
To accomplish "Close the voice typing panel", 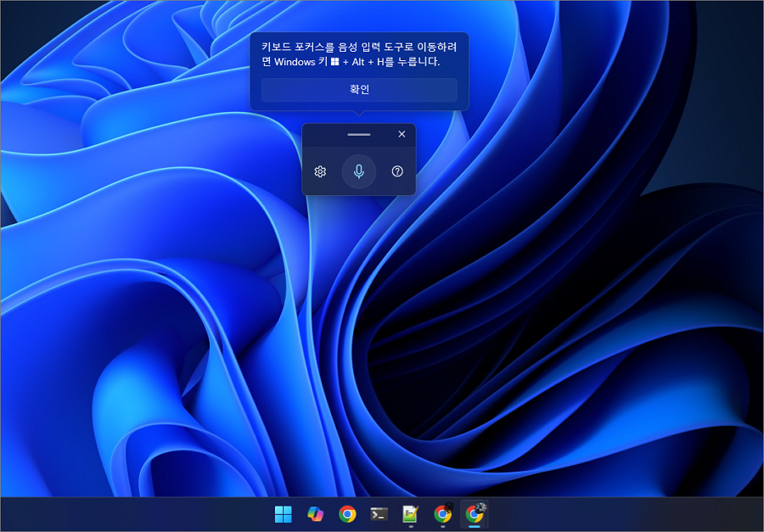I will (402, 134).
